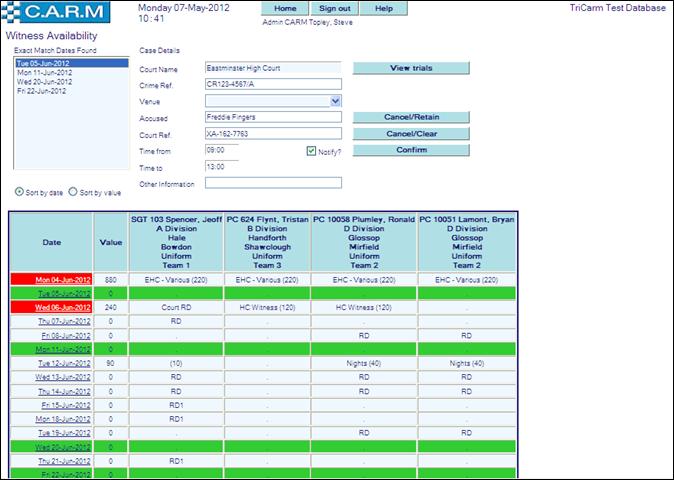This screenshot has width=674, height=480.
Task: Select Fri 22-Jun-2012 in match dates list
Action: (x=44, y=91)
